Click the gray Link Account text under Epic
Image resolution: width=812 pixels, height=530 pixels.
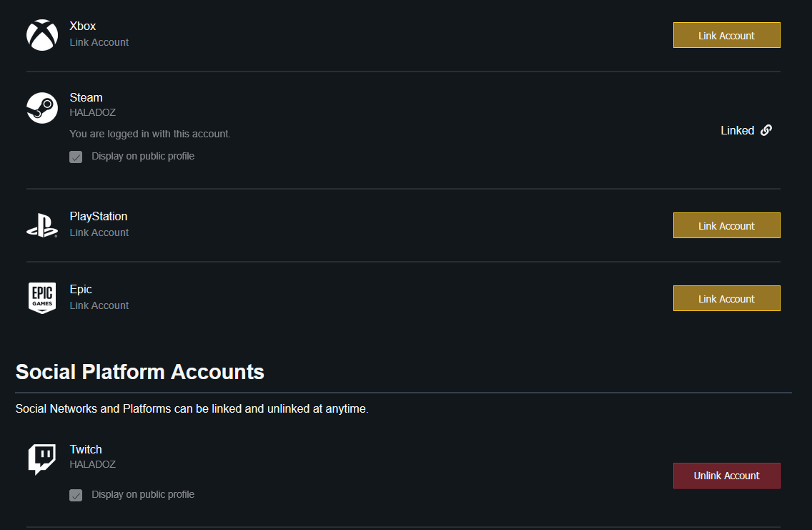coord(99,305)
